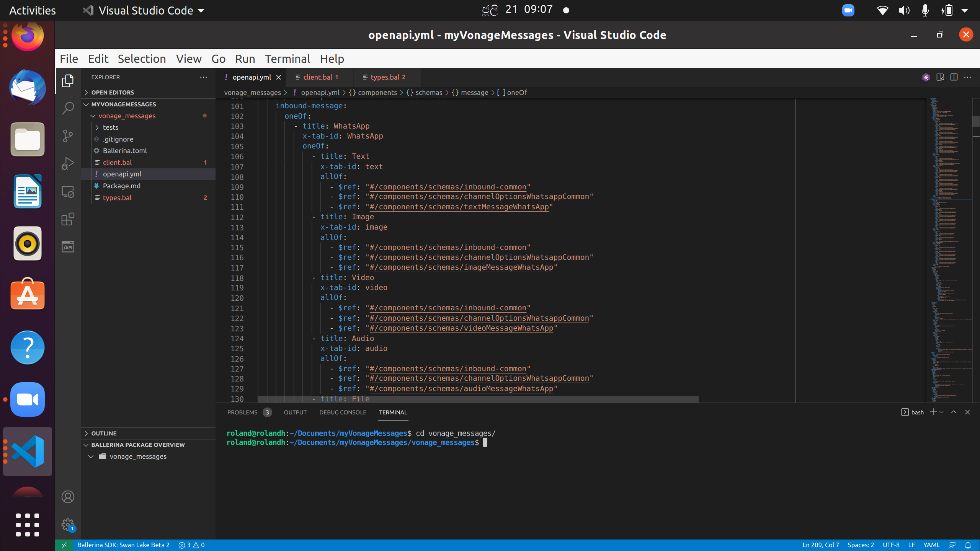Open the Run and Debug view
The height and width of the screenshot is (551, 980).
point(68,163)
